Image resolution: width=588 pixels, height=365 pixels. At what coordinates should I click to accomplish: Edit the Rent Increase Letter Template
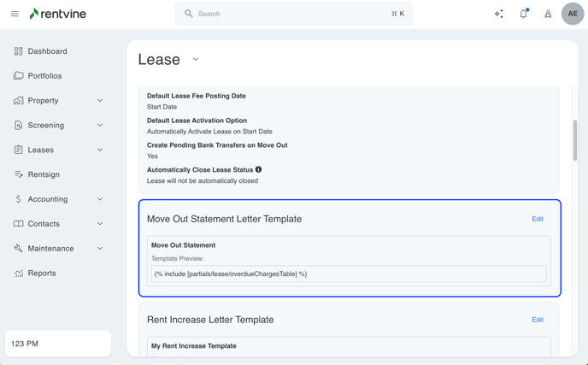point(538,320)
